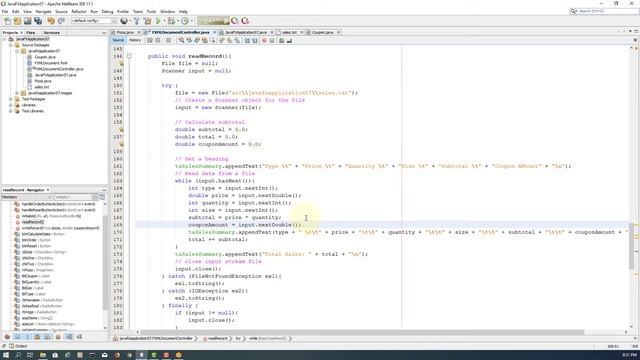
Task: Open the default config dropdown
Action: coord(94,21)
